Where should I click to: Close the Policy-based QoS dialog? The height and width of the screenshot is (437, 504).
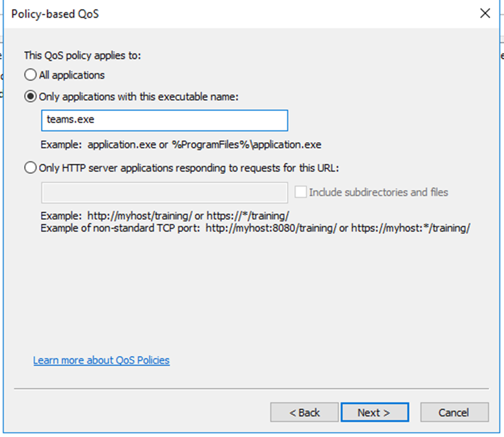click(485, 13)
